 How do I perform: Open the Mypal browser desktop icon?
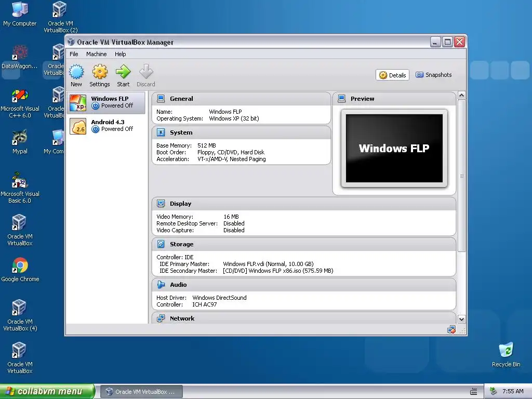[x=20, y=142]
